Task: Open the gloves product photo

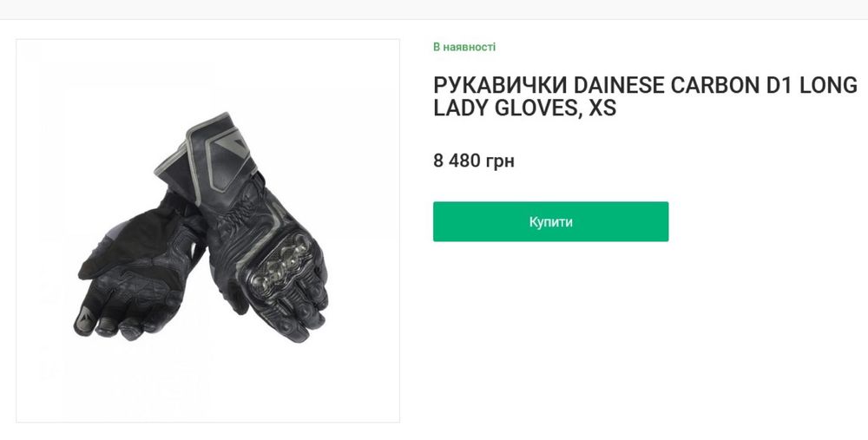Action: [x=207, y=230]
